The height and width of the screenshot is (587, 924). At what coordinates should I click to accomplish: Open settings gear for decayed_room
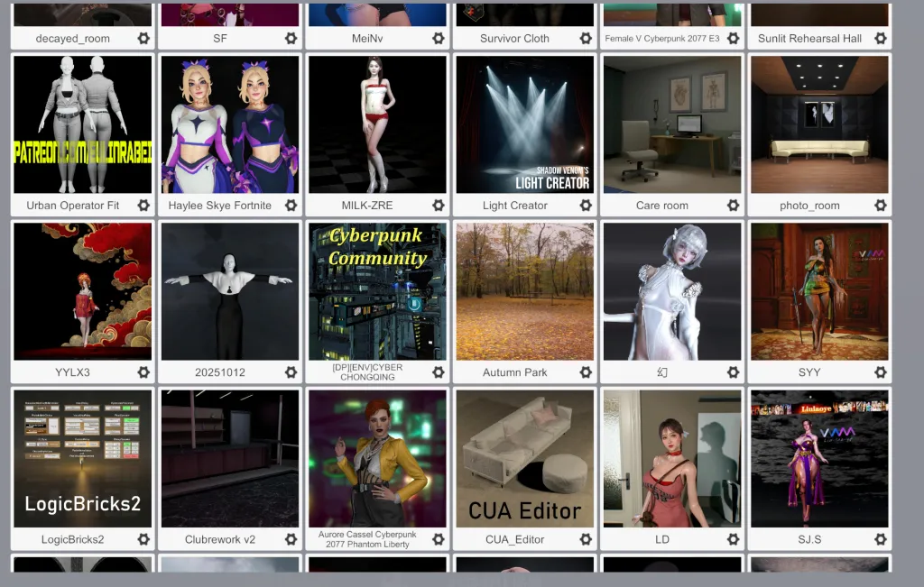[143, 38]
